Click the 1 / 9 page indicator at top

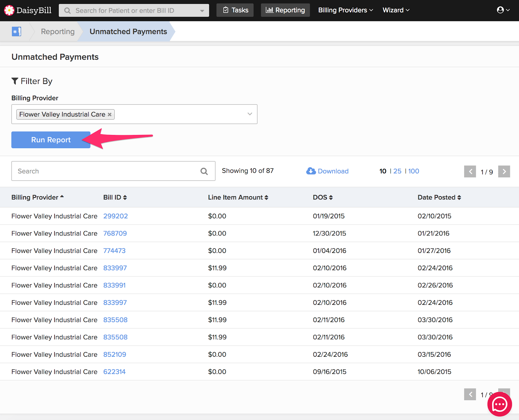(x=487, y=172)
